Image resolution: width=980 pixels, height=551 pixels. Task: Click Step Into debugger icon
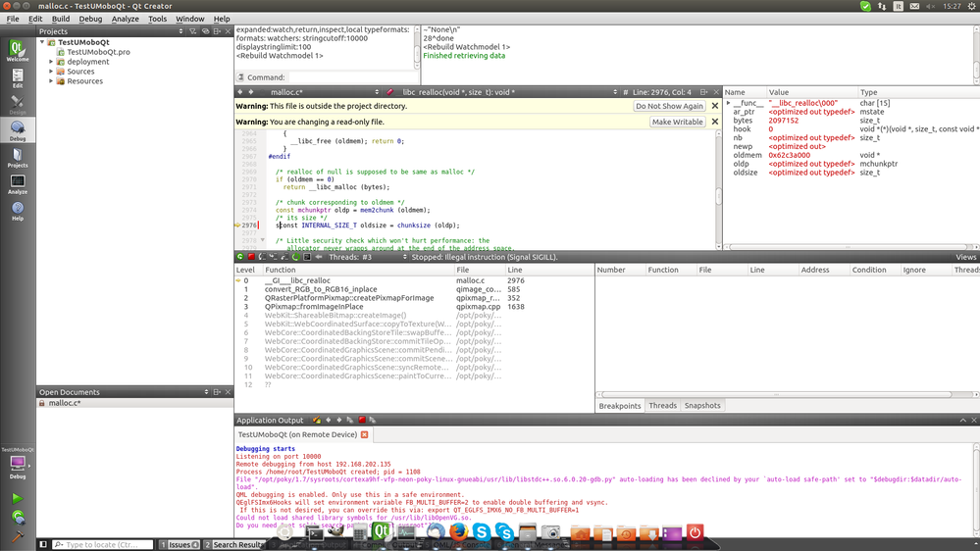coord(274,257)
